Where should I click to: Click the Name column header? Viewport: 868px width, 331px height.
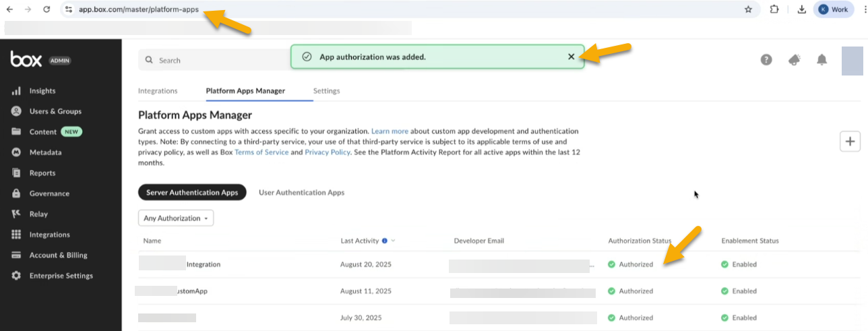coord(152,241)
